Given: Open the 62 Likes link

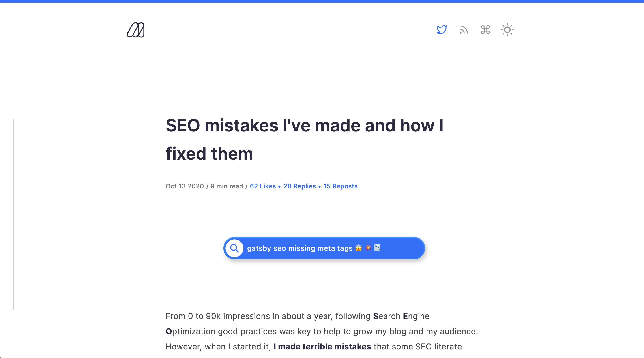Looking at the screenshot, I should (263, 186).
